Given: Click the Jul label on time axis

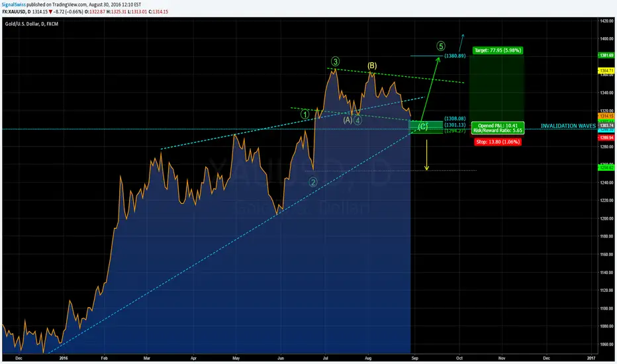Looking at the screenshot, I should pyautogui.click(x=326, y=358).
